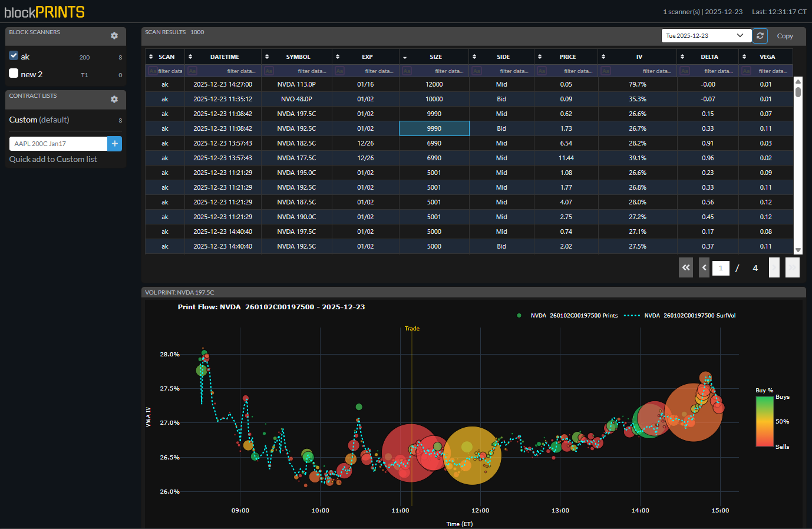Select the Custom (default) contract list
Screen dimensions: 812x529
[39, 120]
